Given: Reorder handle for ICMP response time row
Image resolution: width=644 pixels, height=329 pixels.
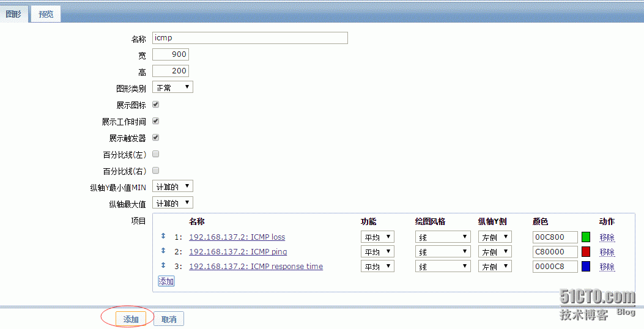Looking at the screenshot, I should (163, 266).
